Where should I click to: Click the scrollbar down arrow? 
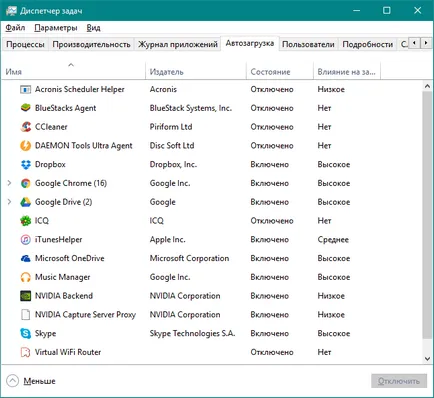pyautogui.click(x=427, y=359)
